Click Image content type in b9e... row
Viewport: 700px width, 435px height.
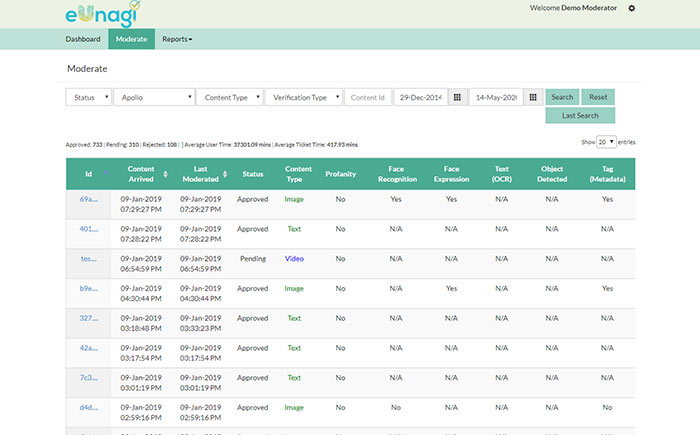294,289
